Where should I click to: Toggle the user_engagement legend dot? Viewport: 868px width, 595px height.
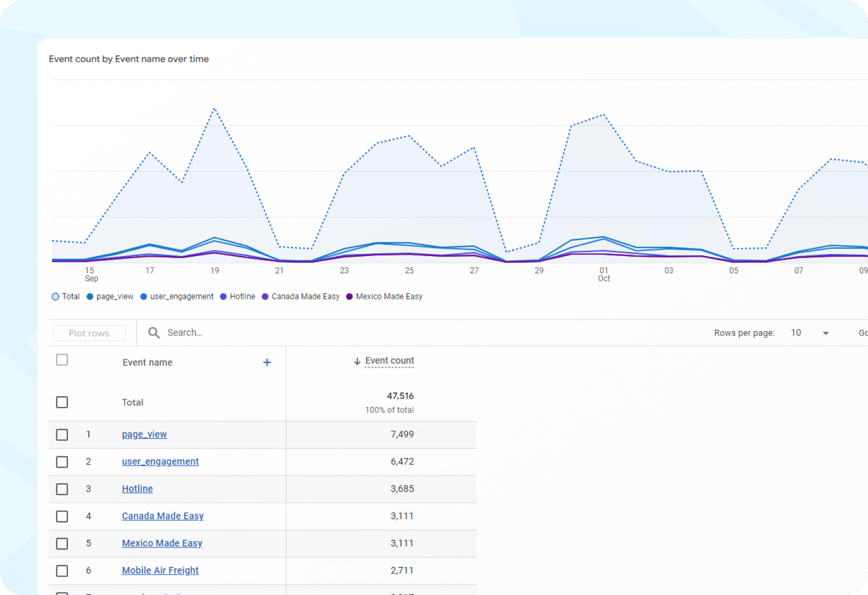(144, 296)
